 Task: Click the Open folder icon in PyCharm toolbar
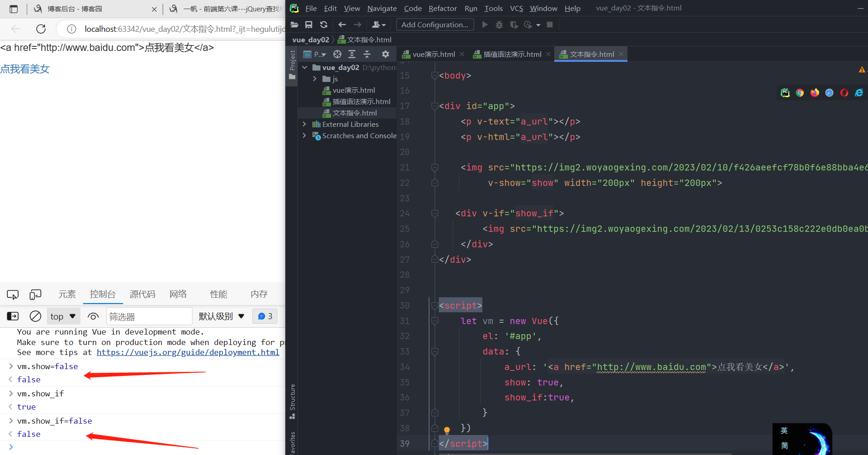click(x=294, y=25)
